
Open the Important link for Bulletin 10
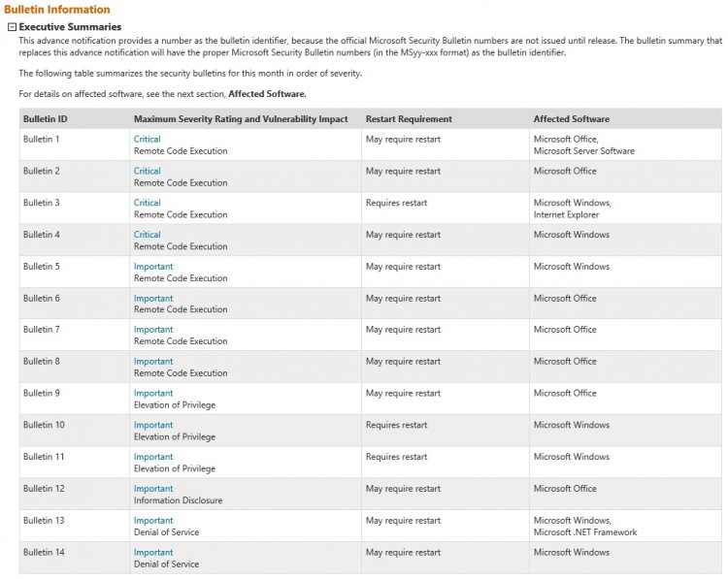(153, 425)
